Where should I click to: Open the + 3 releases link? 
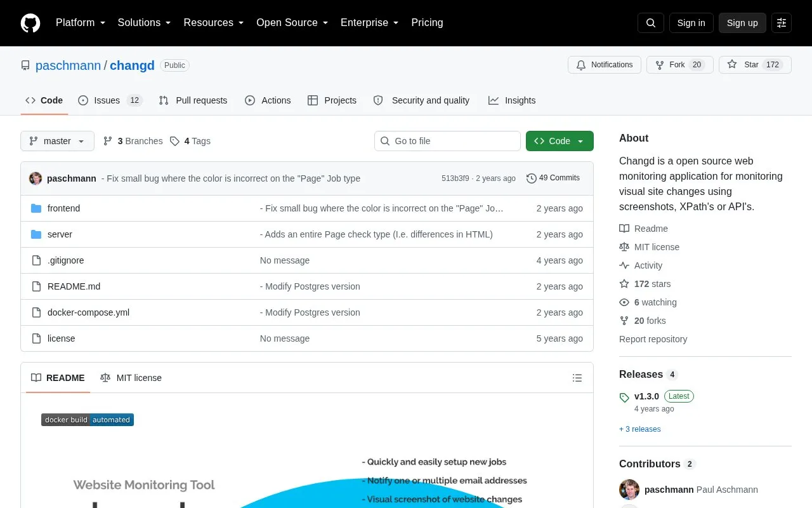point(640,429)
